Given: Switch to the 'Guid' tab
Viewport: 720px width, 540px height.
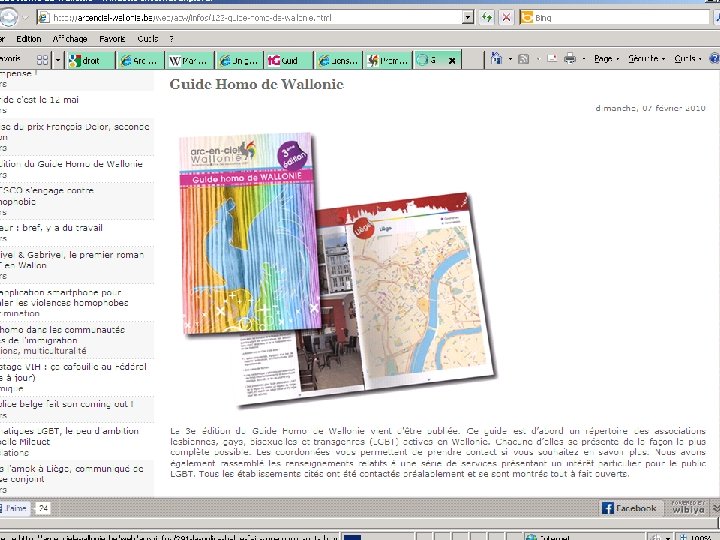Looking at the screenshot, I should point(289,60).
